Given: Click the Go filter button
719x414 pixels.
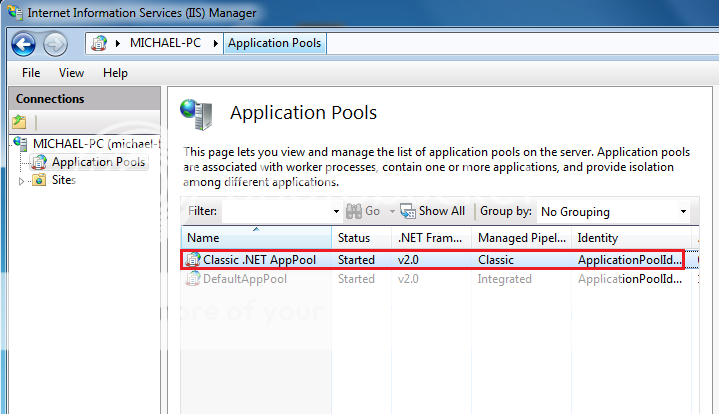Looking at the screenshot, I should point(364,211).
